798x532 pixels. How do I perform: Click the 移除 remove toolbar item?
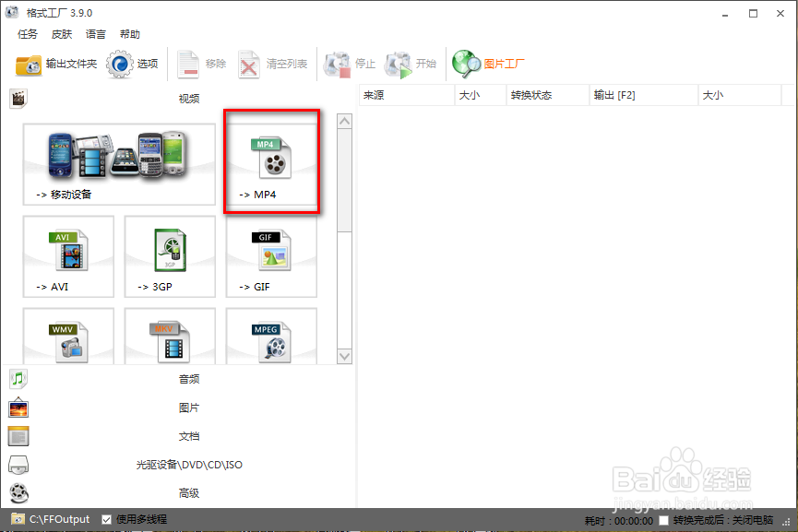click(201, 65)
